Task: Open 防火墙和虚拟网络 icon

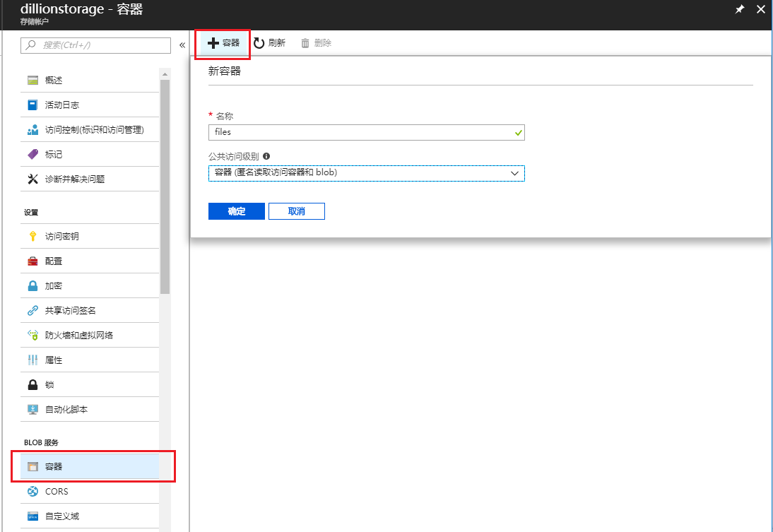Action: [x=33, y=336]
